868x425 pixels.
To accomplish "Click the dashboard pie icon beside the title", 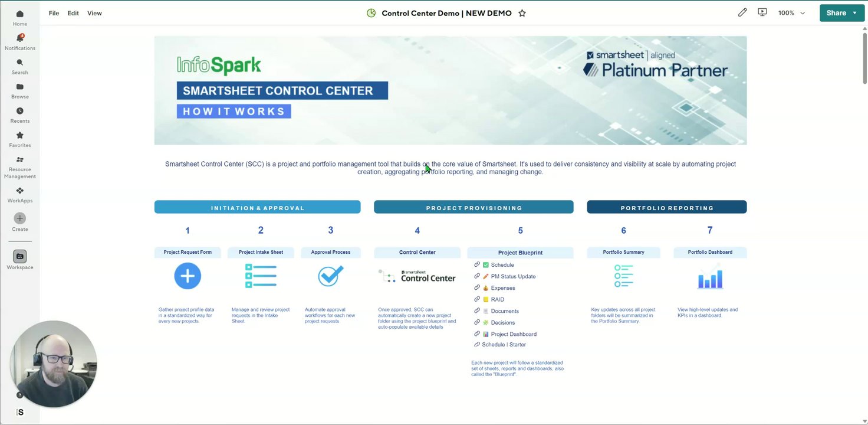I will coord(371,13).
